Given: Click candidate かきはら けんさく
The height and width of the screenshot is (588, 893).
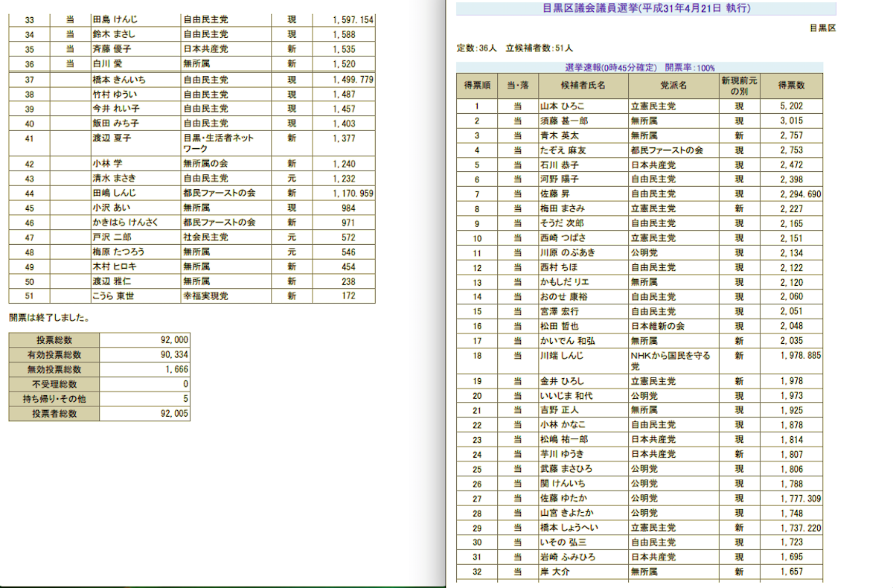Looking at the screenshot, I should point(124,223).
